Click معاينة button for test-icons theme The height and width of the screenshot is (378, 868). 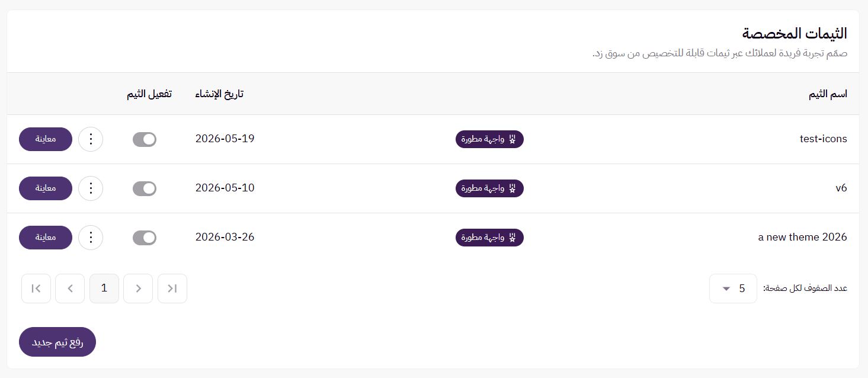click(46, 139)
